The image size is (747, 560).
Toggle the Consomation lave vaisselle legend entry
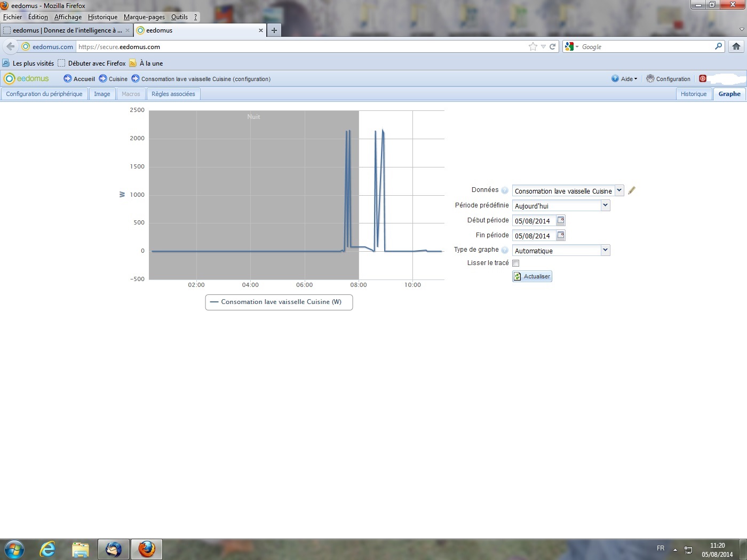coord(279,302)
